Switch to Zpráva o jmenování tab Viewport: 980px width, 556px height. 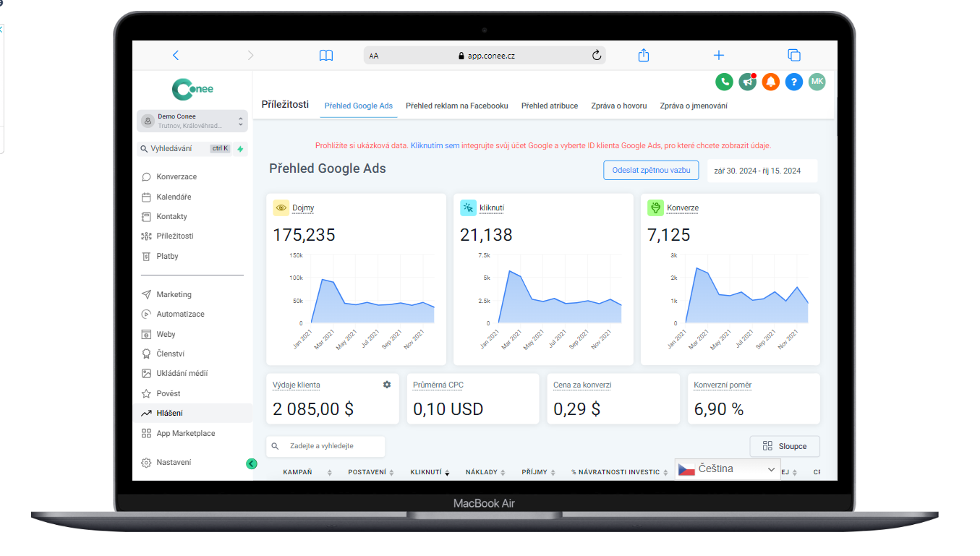coord(694,106)
